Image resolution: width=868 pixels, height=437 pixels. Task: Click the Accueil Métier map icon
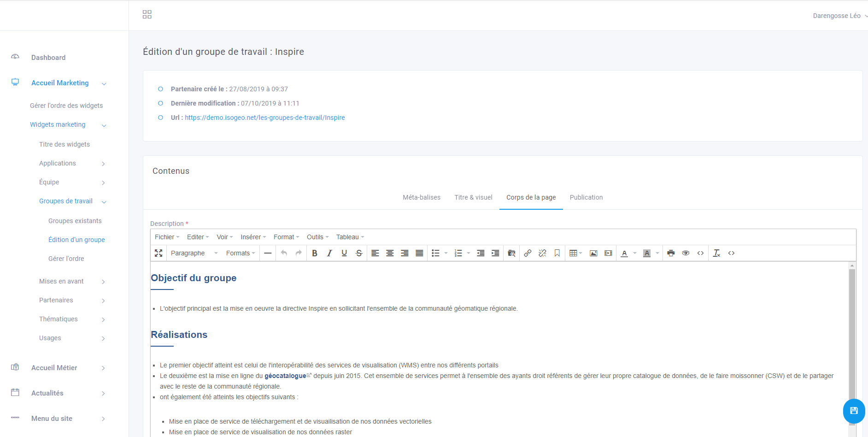tap(15, 367)
